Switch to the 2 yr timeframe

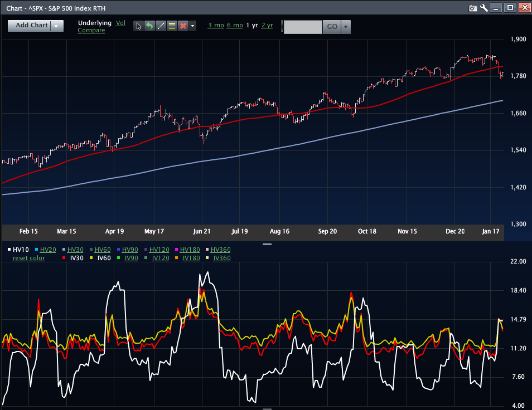click(267, 25)
